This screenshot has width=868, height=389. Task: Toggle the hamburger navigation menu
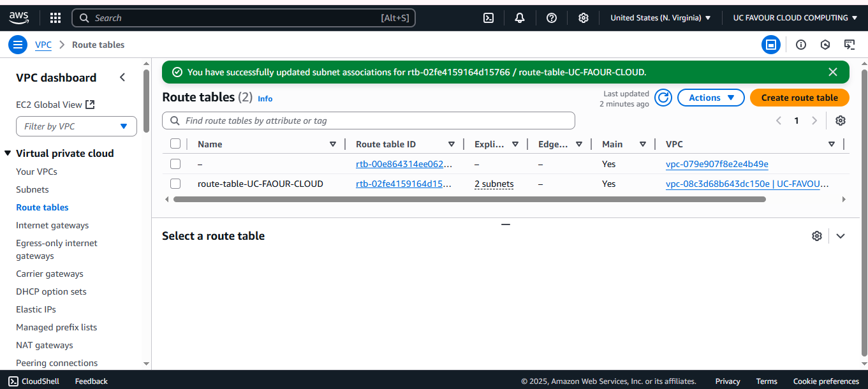18,45
